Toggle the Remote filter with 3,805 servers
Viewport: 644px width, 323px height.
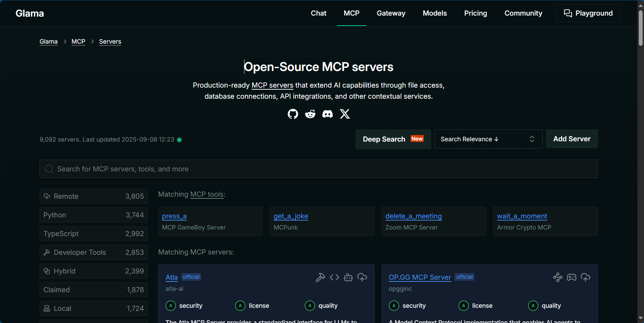(x=93, y=196)
